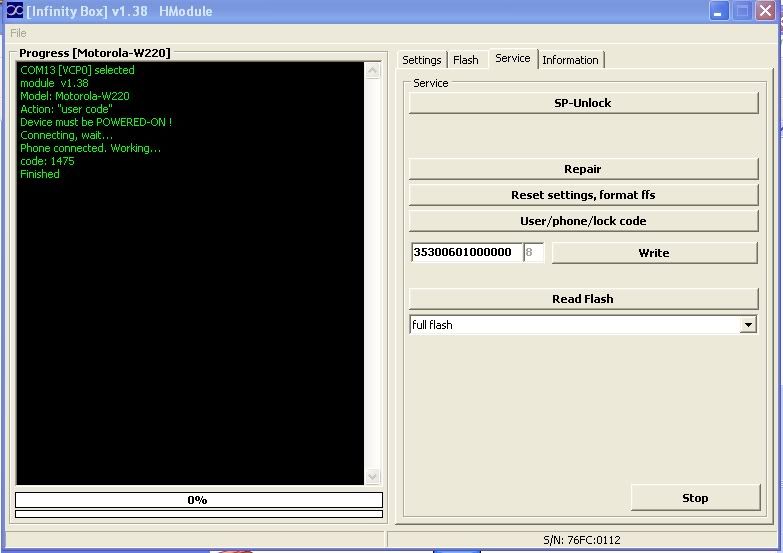
Task: Click log line "COM13 [VCP0] selected"
Action: coord(77,70)
